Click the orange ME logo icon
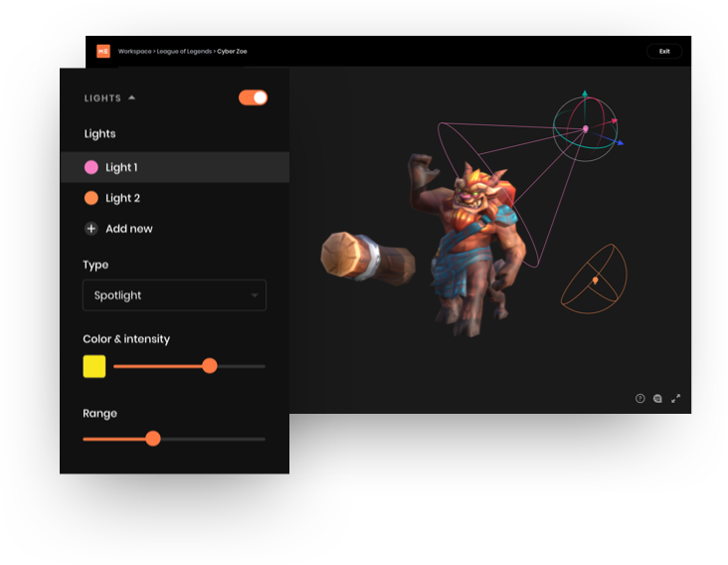This screenshot has height=565, width=728. click(x=103, y=51)
